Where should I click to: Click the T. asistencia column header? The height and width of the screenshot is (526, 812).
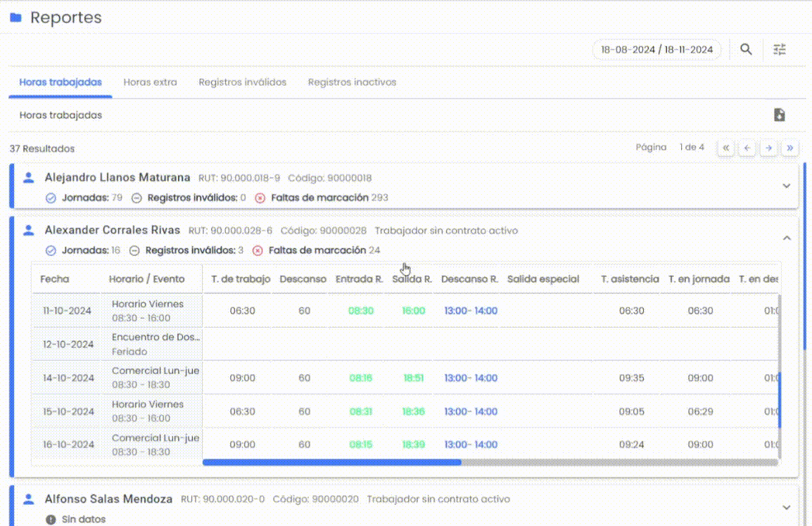(x=630, y=279)
